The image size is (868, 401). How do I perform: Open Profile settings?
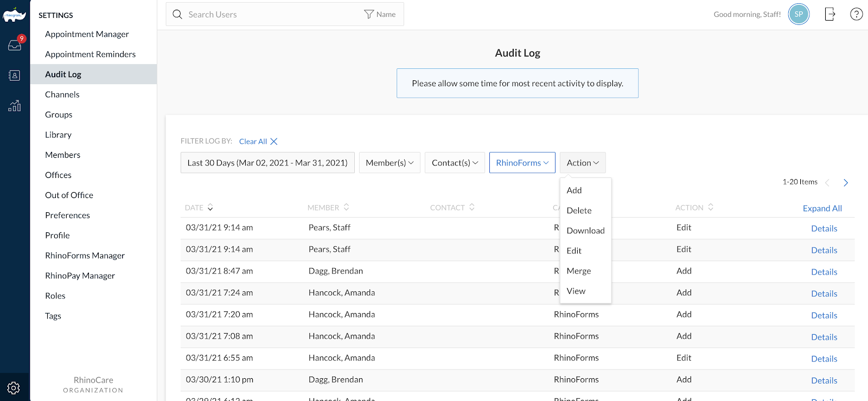point(57,235)
